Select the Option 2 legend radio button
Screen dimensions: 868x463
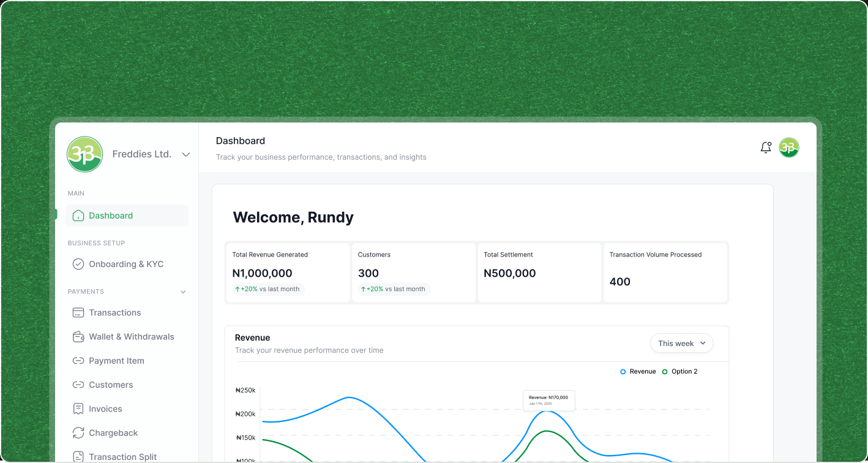664,371
